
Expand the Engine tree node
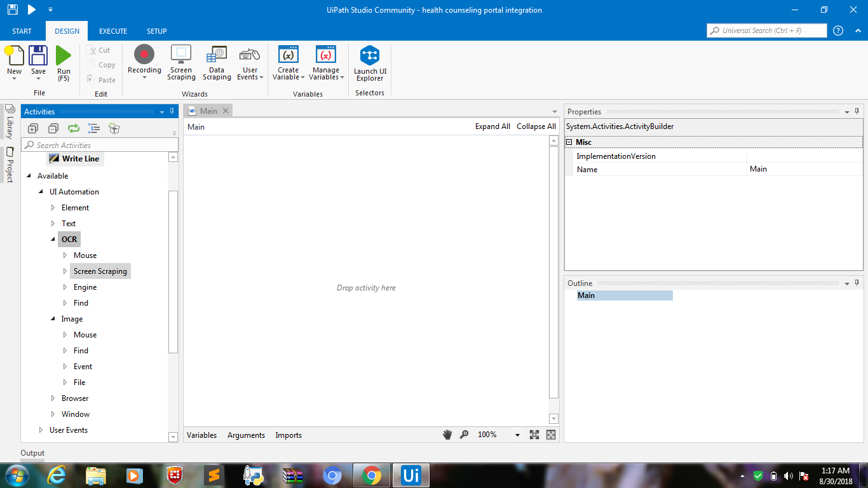click(x=65, y=287)
